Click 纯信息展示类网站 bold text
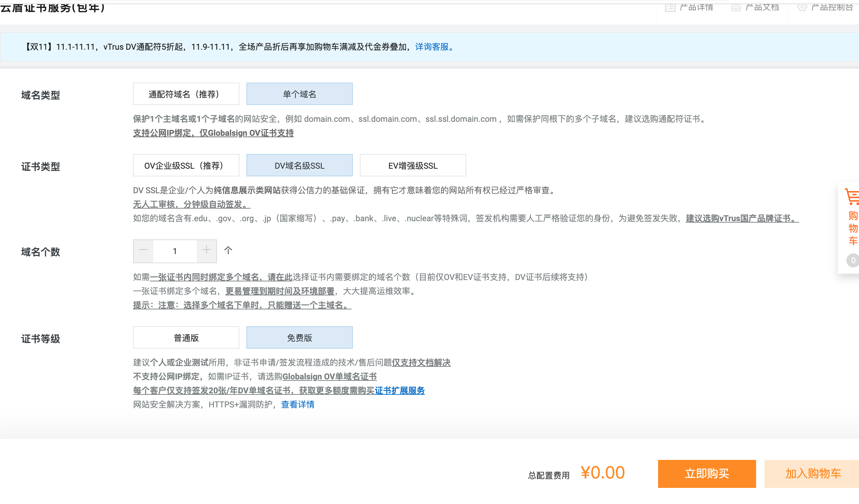 point(247,190)
